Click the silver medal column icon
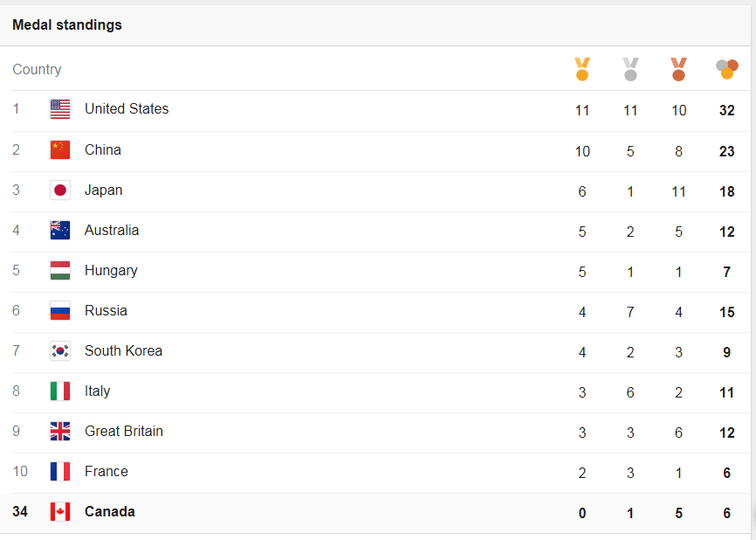756x540 pixels. tap(630, 69)
